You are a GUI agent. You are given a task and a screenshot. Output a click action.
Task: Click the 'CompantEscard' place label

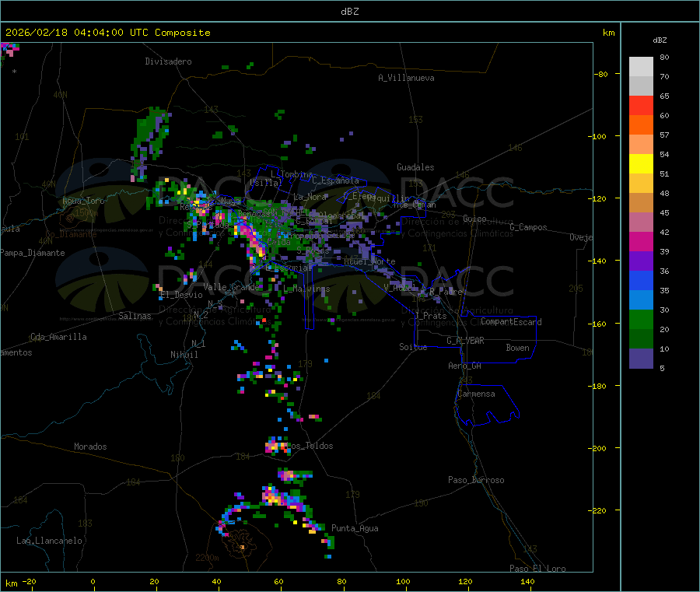point(511,322)
